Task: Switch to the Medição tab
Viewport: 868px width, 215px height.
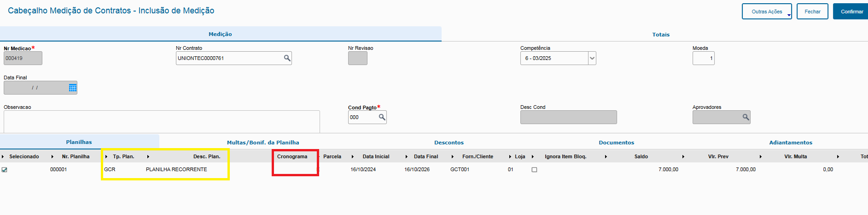Action: (220, 34)
